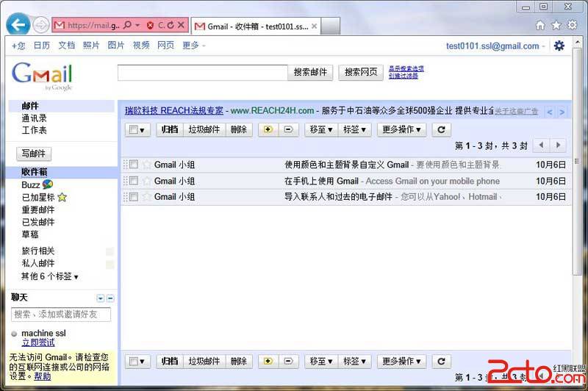Click the browser back arrow button
The image size is (588, 391).
point(18,25)
